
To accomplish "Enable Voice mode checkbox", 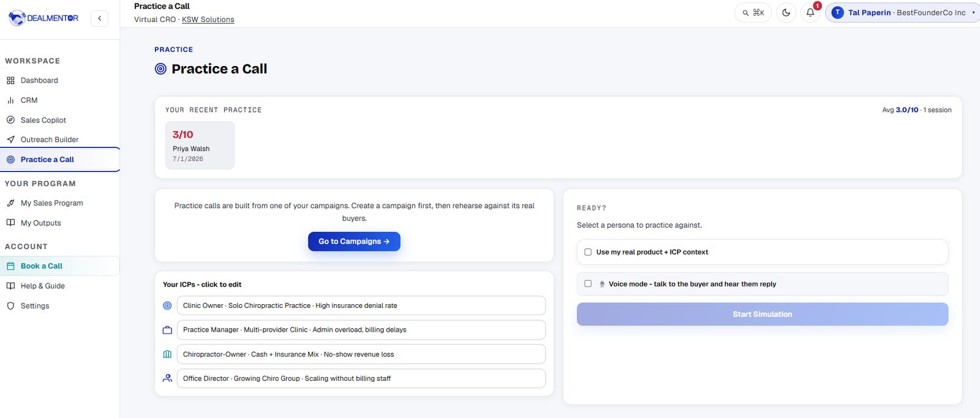I will pos(588,284).
